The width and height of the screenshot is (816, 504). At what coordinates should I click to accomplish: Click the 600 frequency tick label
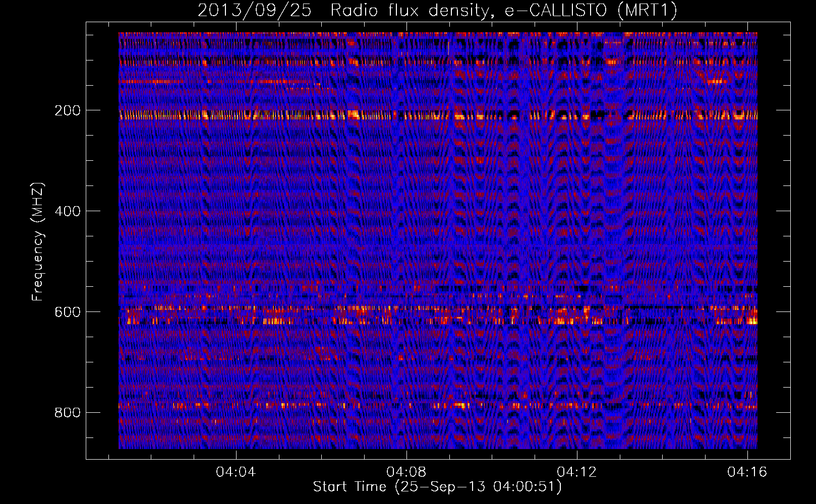tap(67, 312)
